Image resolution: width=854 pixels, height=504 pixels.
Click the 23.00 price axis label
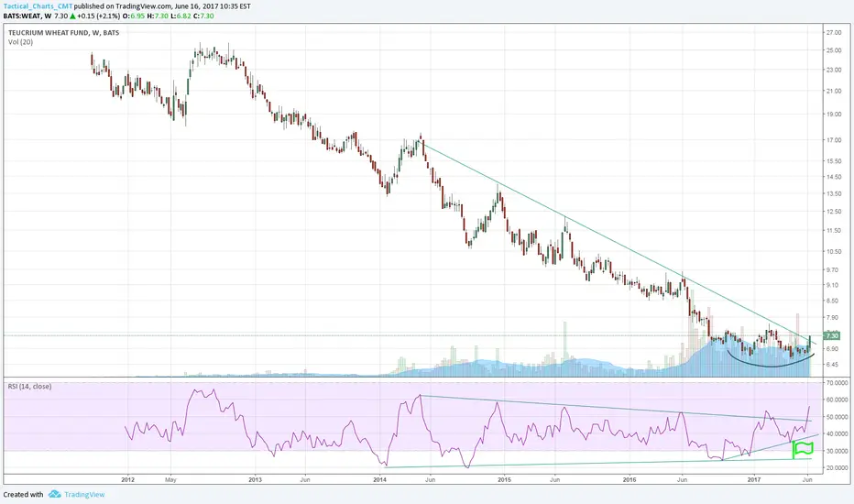pyautogui.click(x=834, y=70)
